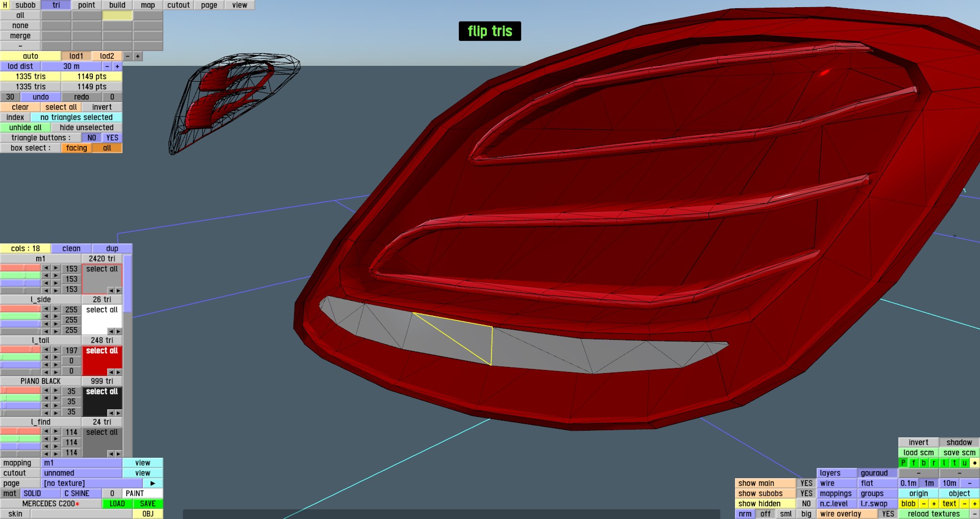980x519 pixels.
Task: Adjust the red slider for m1
Action: pyautogui.click(x=20, y=267)
